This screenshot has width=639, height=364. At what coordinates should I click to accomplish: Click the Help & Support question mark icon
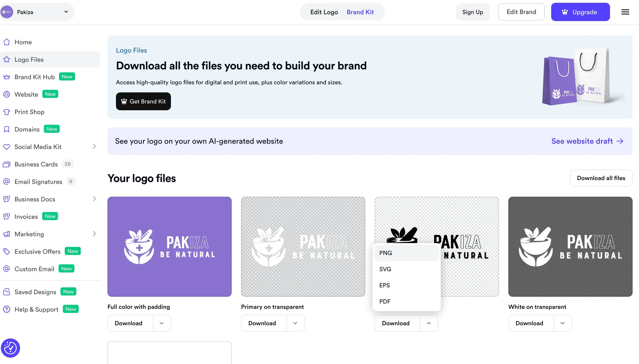(x=7, y=309)
